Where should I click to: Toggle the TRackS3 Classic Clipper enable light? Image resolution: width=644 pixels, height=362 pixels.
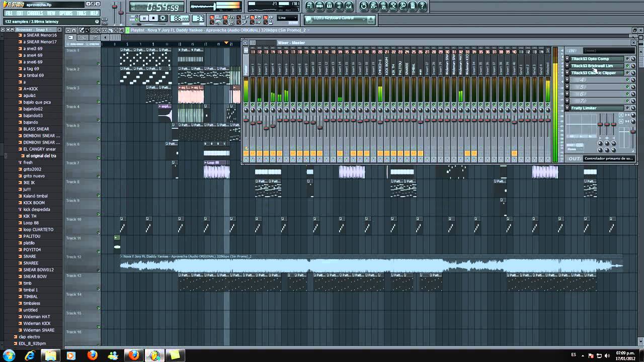(x=627, y=73)
